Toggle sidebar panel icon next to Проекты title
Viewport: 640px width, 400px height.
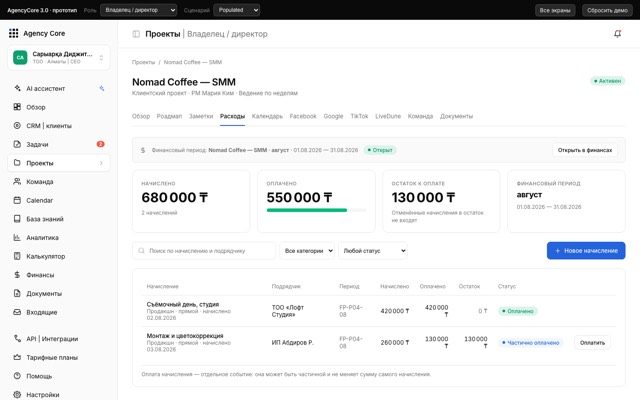pos(136,34)
